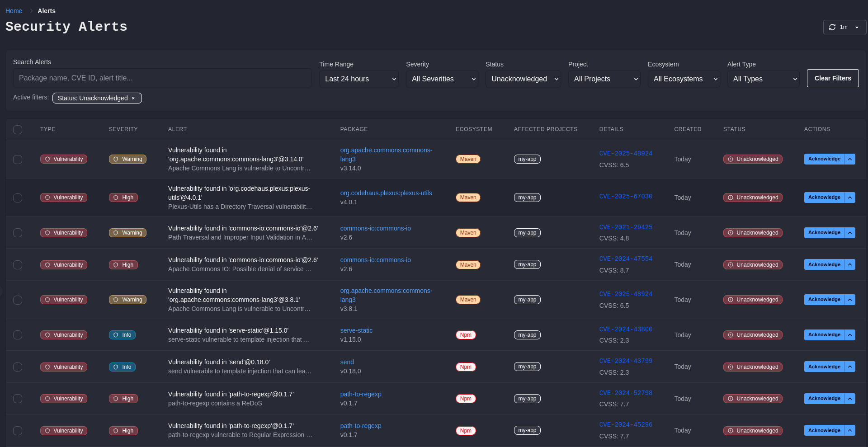The width and height of the screenshot is (868, 447).
Task: Select checkbox for CVE-2024-47554 row
Action: tap(18, 265)
